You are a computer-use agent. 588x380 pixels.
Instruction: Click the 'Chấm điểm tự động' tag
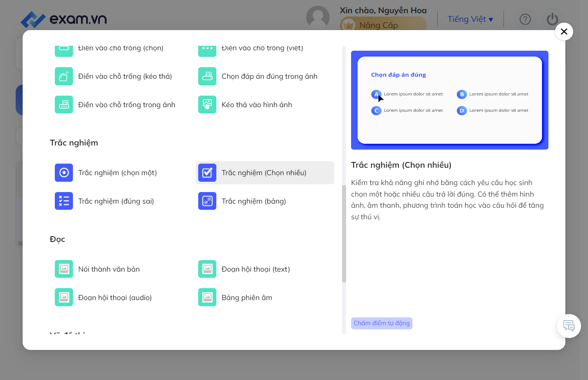(382, 323)
